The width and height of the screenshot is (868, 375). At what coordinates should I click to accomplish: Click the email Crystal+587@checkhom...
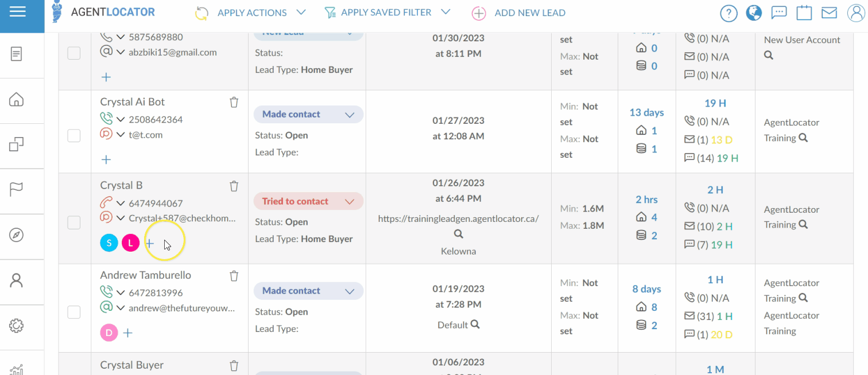tap(182, 218)
